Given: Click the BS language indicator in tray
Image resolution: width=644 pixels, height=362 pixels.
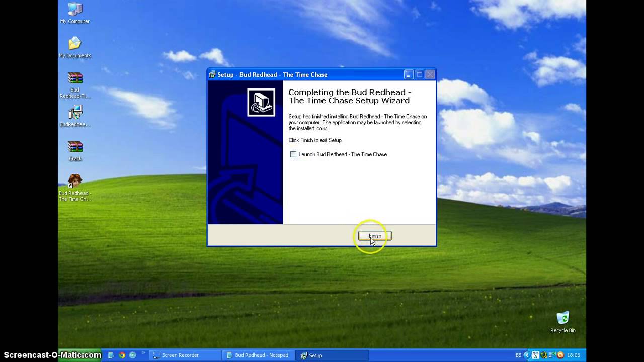Looking at the screenshot, I should click(x=518, y=355).
